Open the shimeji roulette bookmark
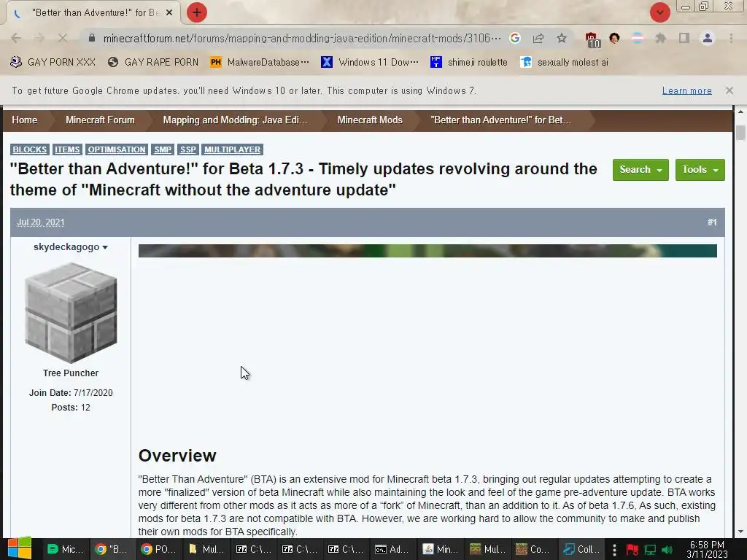Image resolution: width=747 pixels, height=560 pixels. pos(469,63)
